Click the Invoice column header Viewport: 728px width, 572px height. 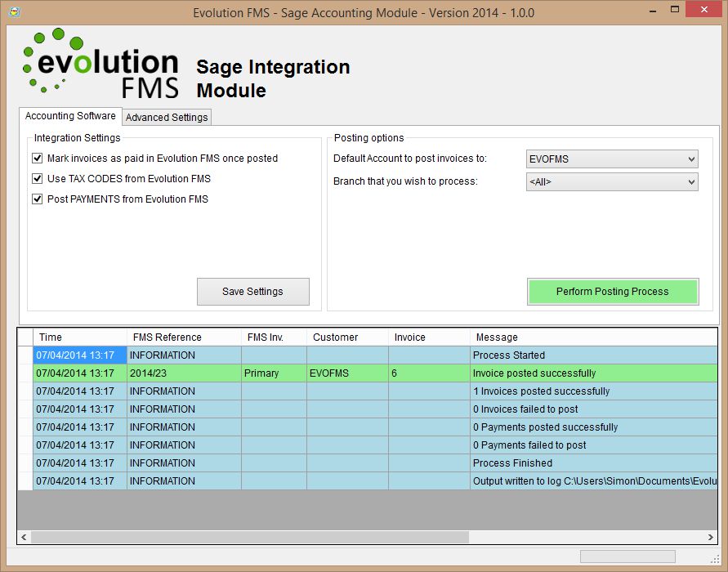click(x=430, y=337)
